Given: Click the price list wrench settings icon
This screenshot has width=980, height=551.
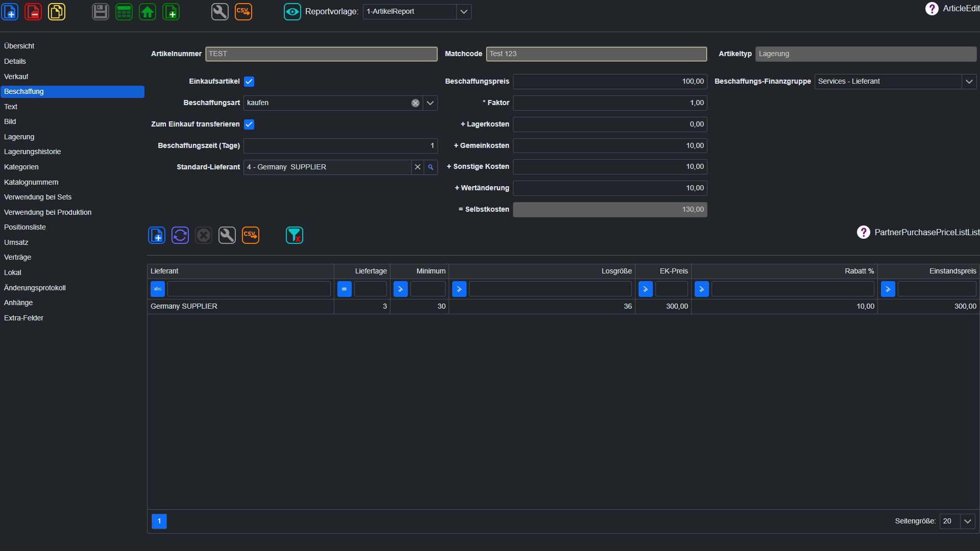Looking at the screenshot, I should [227, 235].
